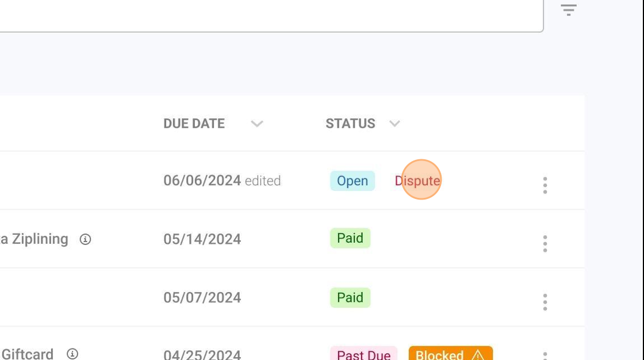644x360 pixels.
Task: Click the search input field at top
Action: (271, 16)
